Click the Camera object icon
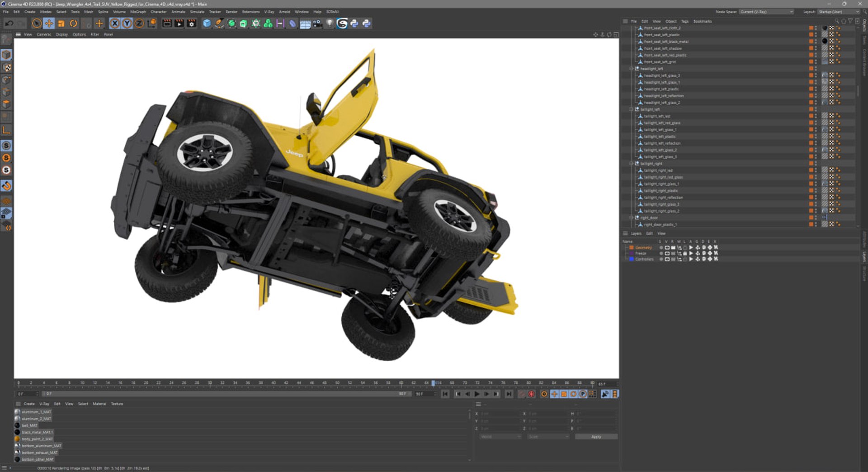Screen dimensions: 868x472 [317, 24]
